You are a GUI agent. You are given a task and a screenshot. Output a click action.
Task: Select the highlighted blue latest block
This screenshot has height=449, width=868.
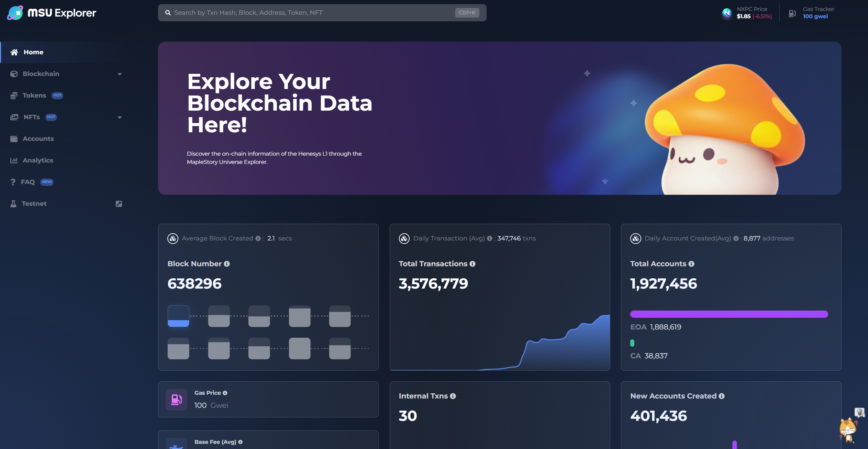178,316
